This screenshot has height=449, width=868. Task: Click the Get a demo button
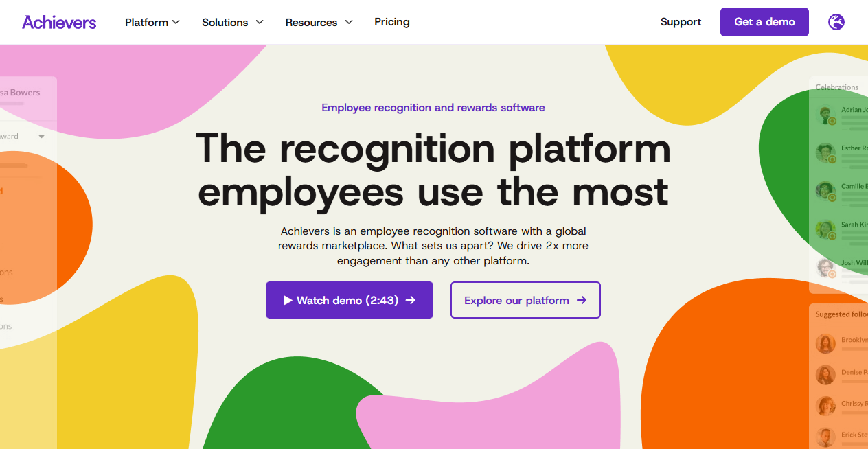pos(764,22)
